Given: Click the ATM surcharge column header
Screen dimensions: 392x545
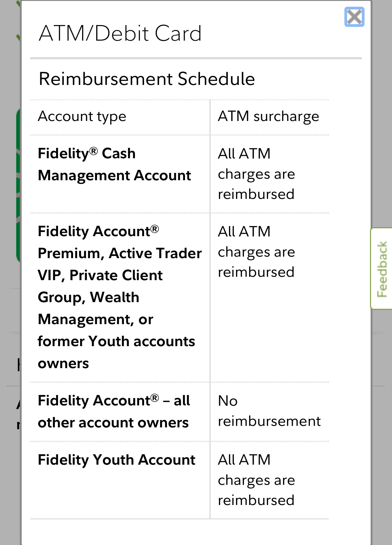Looking at the screenshot, I should click(268, 116).
